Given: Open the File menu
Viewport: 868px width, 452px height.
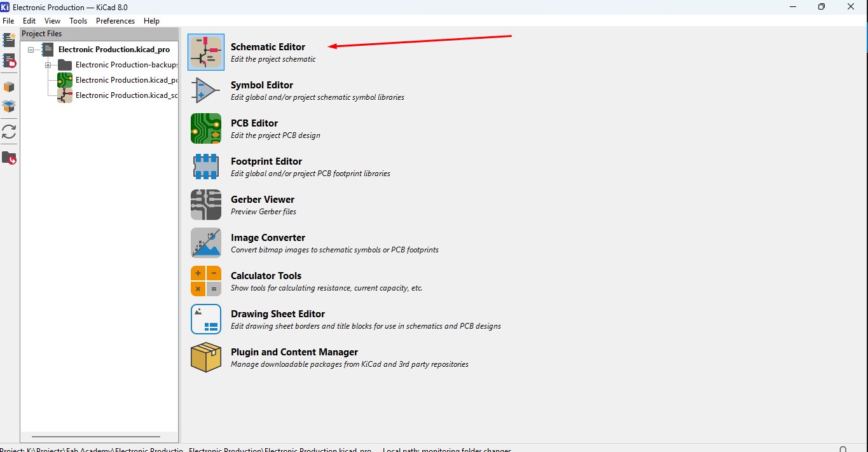Looking at the screenshot, I should (x=8, y=21).
